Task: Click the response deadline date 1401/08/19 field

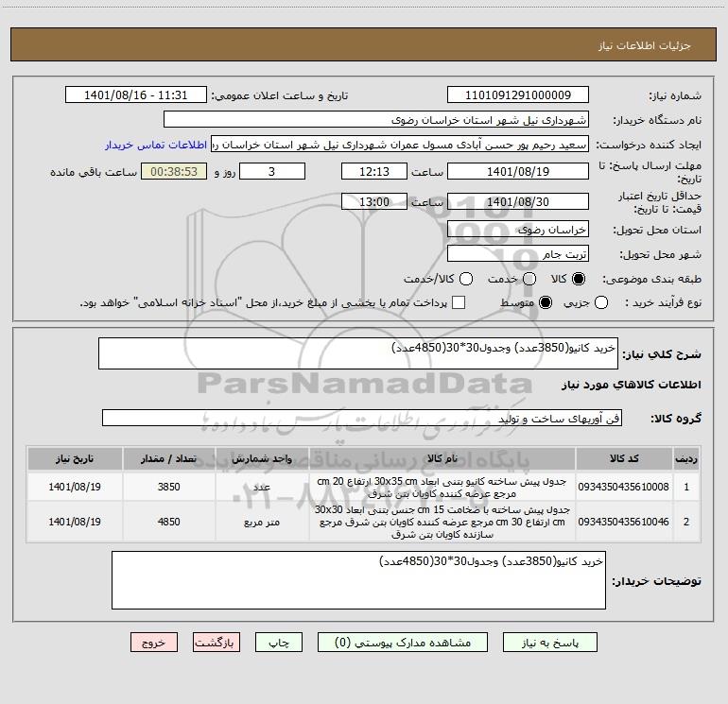Action: tap(518, 171)
